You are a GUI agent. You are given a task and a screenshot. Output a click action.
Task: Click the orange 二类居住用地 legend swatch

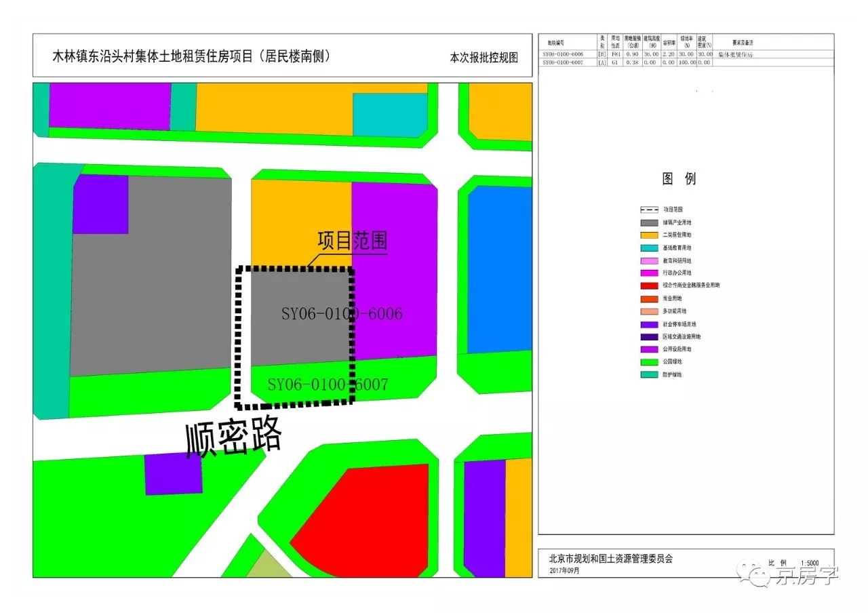coord(649,235)
